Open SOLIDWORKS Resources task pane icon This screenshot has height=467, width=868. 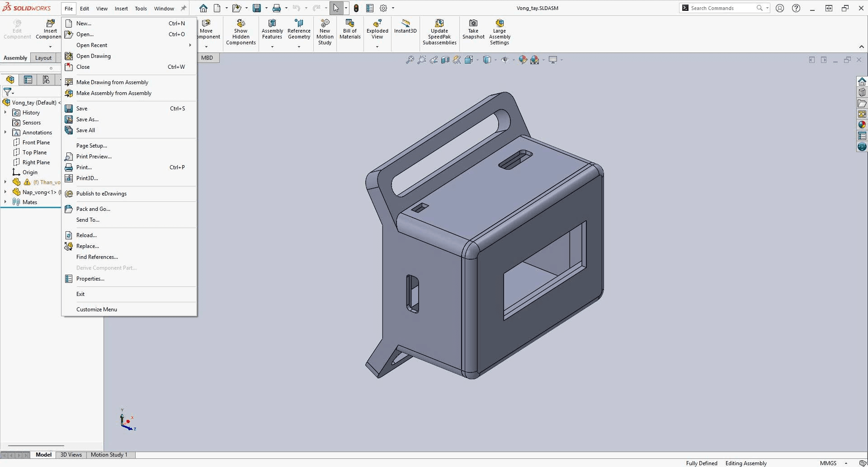click(x=862, y=81)
